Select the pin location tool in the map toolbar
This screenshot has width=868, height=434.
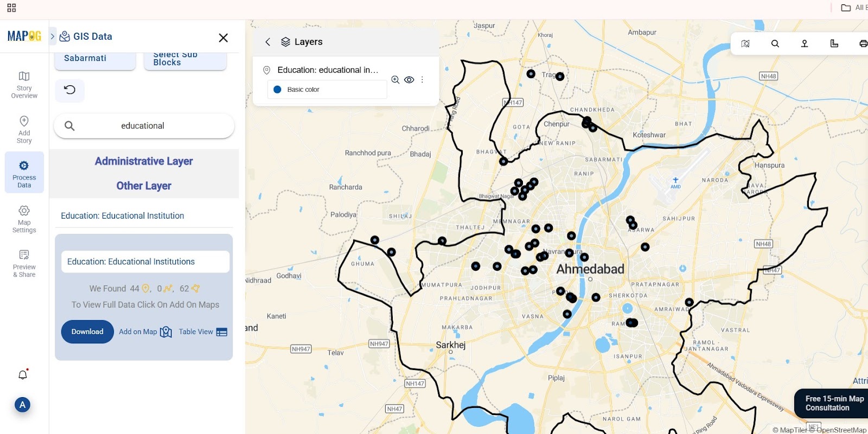pyautogui.click(x=805, y=43)
